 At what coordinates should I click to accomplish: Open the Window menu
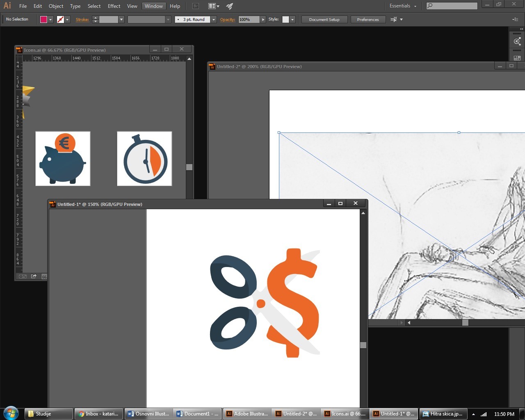(x=153, y=6)
